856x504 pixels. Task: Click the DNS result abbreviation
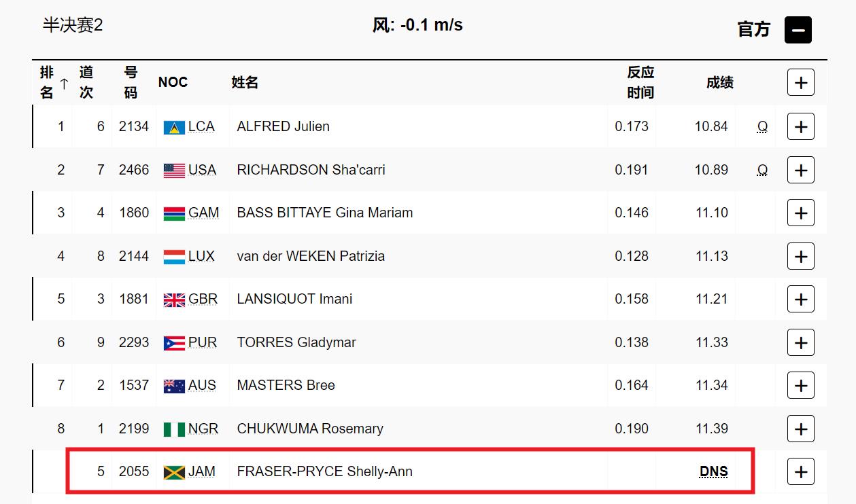pyautogui.click(x=713, y=471)
